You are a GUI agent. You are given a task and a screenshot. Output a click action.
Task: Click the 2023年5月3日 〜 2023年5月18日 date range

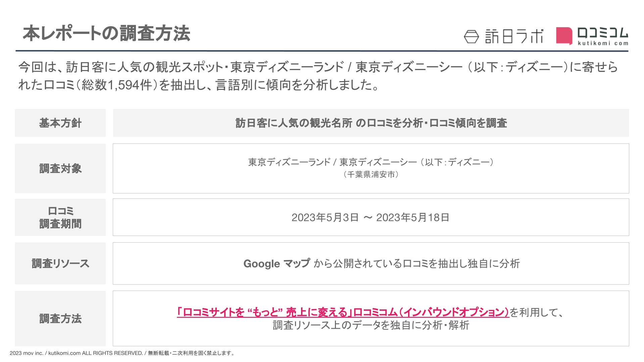point(370,218)
